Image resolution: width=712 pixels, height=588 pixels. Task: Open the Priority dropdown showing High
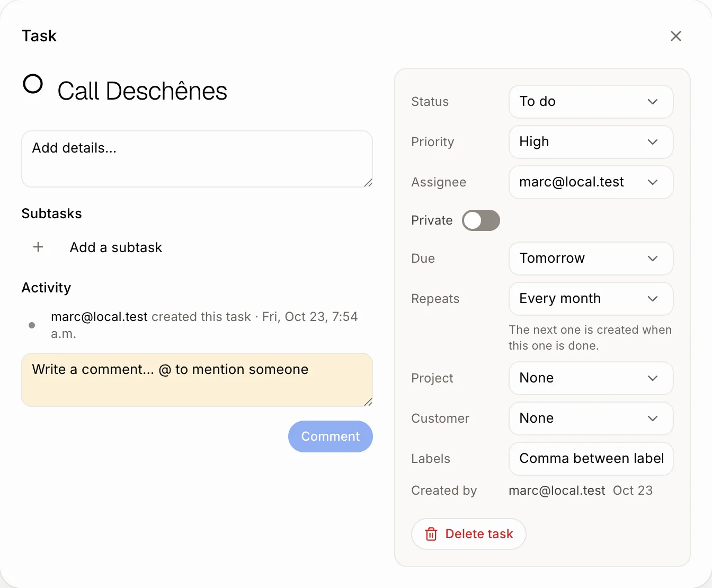click(591, 142)
